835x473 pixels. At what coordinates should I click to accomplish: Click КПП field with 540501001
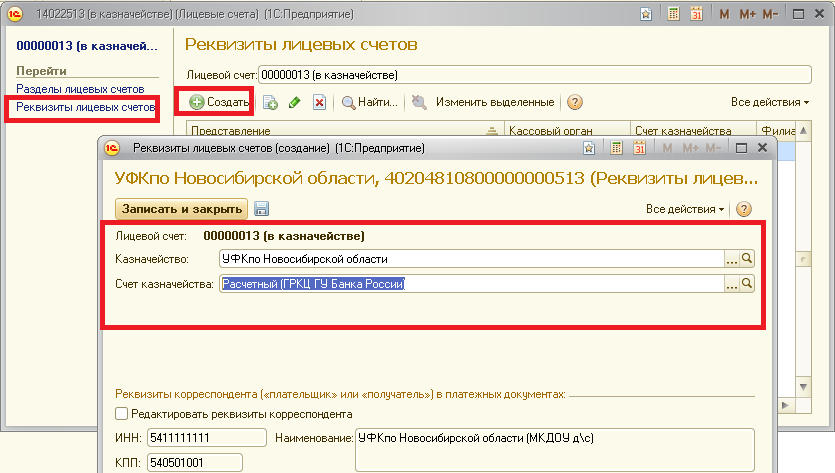tap(195, 462)
